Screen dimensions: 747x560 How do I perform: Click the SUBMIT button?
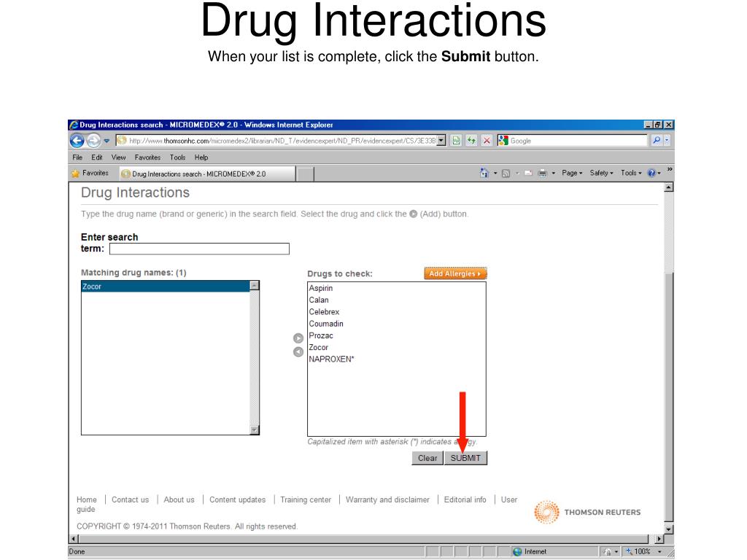pos(465,458)
